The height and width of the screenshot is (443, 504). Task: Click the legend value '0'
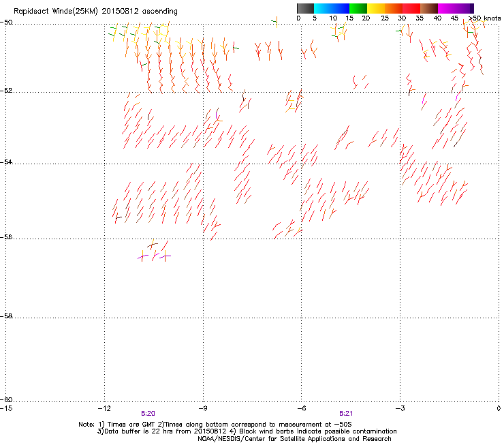pos(298,18)
